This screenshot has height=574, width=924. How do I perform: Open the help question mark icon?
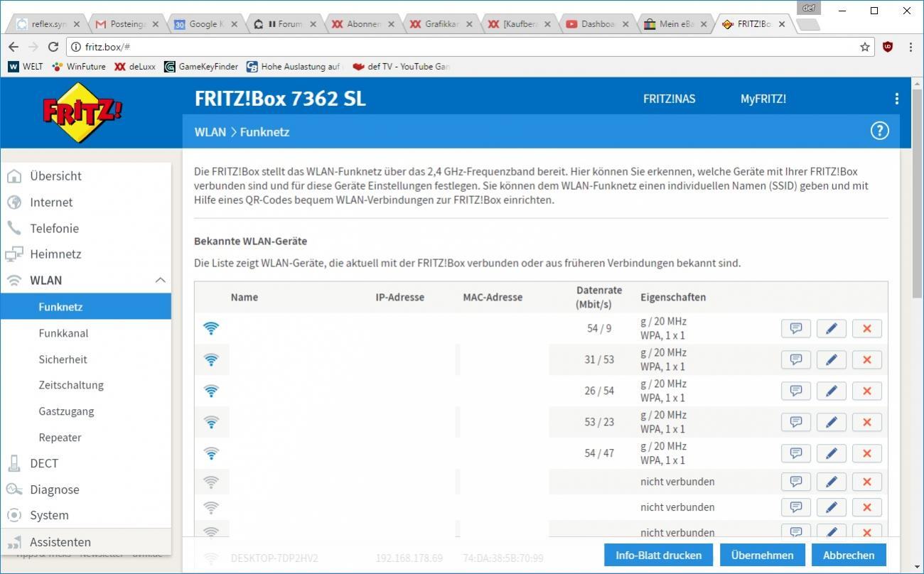click(879, 131)
